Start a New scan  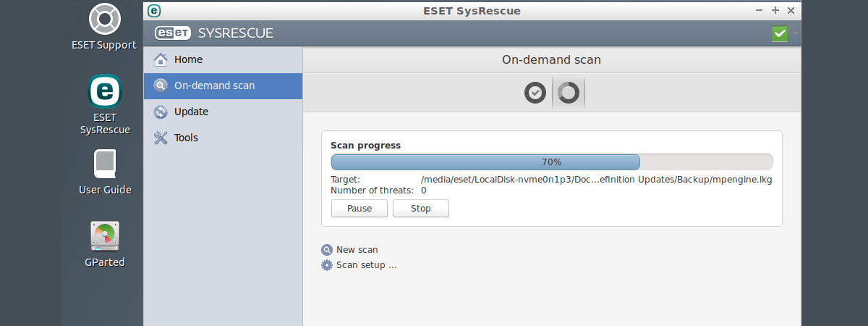click(x=349, y=250)
